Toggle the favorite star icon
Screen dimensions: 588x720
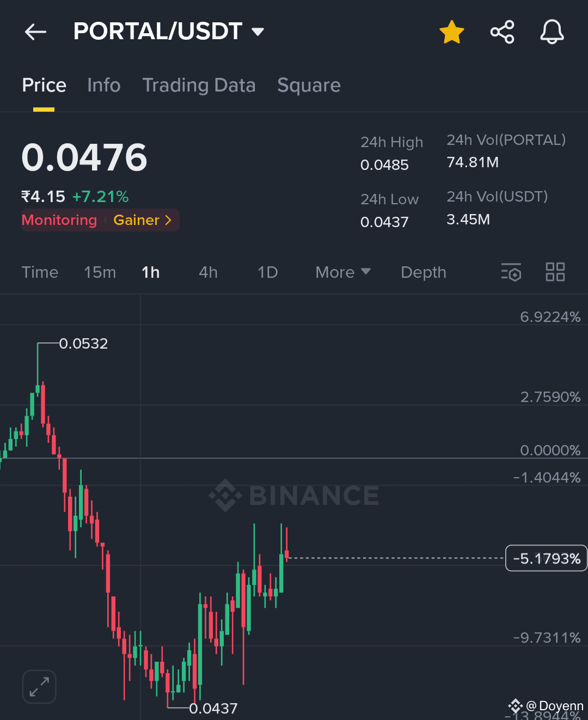[452, 32]
